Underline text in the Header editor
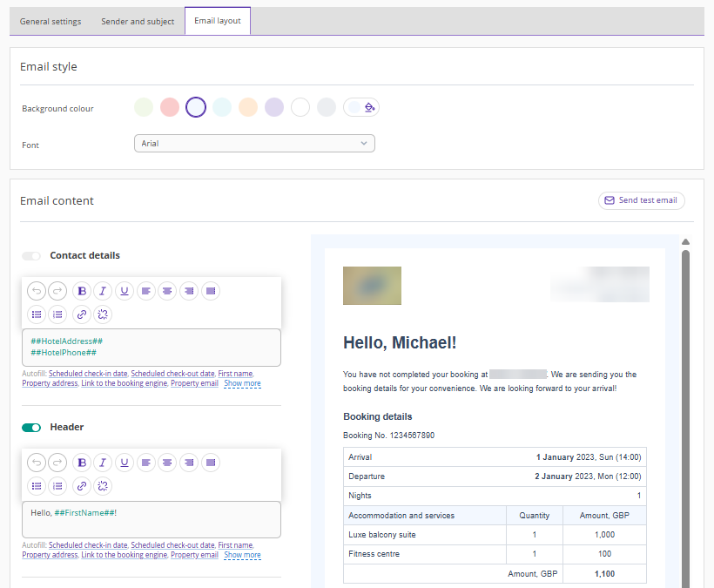Image resolution: width=714 pixels, height=588 pixels. 125,463
